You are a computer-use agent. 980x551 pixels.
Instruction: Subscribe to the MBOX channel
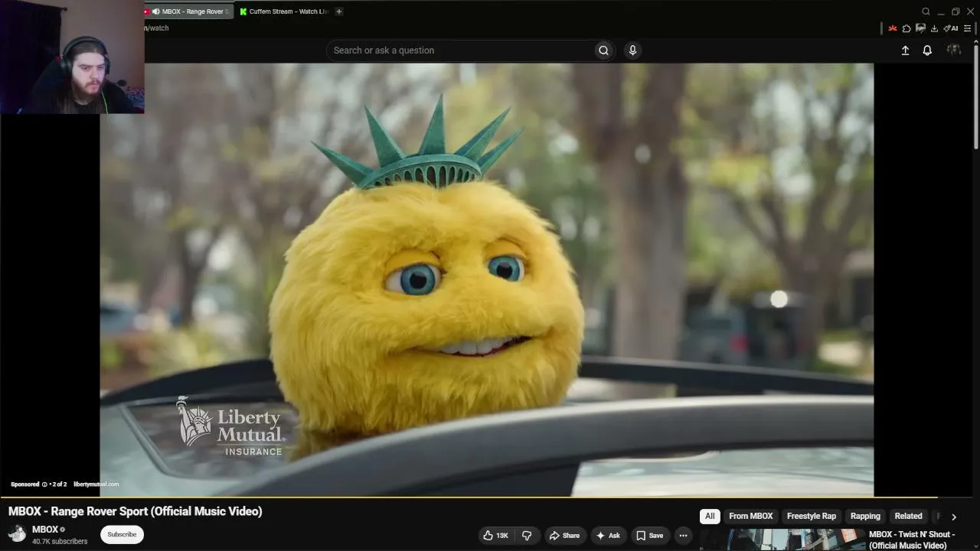click(122, 535)
